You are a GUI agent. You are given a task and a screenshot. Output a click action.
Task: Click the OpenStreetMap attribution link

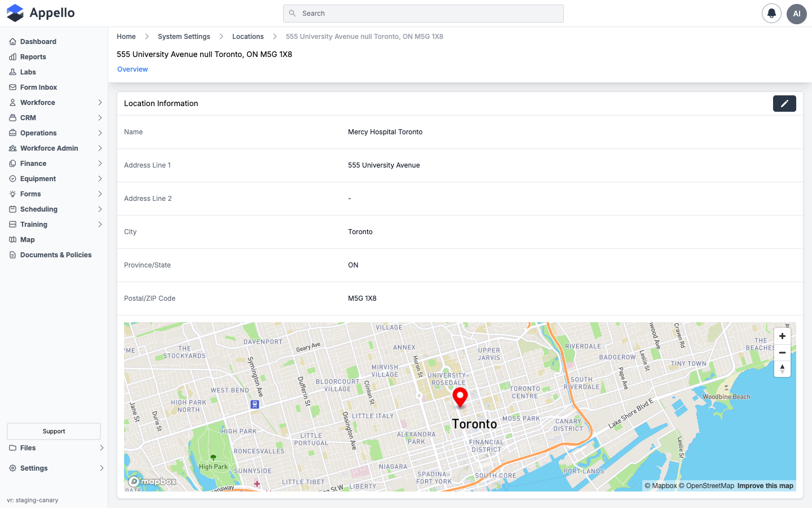tap(707, 486)
